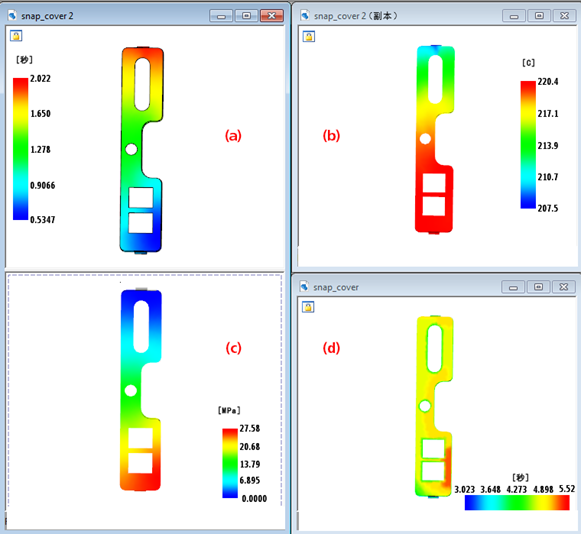The image size is (581, 534).
Task: Maximize the snap_cover window
Action: 538,286
